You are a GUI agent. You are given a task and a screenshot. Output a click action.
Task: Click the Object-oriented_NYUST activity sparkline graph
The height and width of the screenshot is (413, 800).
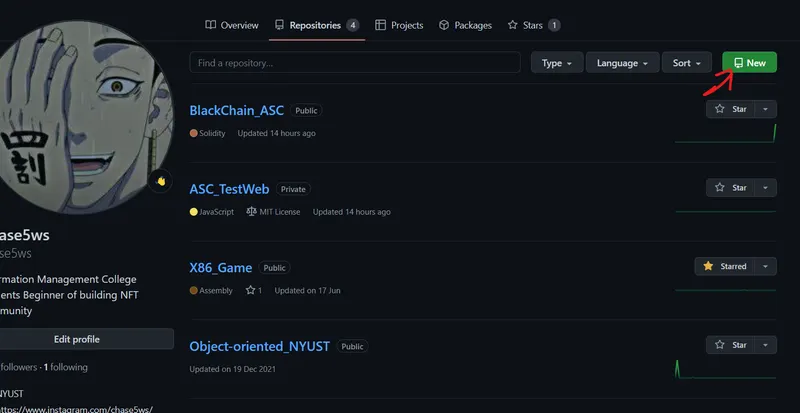pos(725,369)
